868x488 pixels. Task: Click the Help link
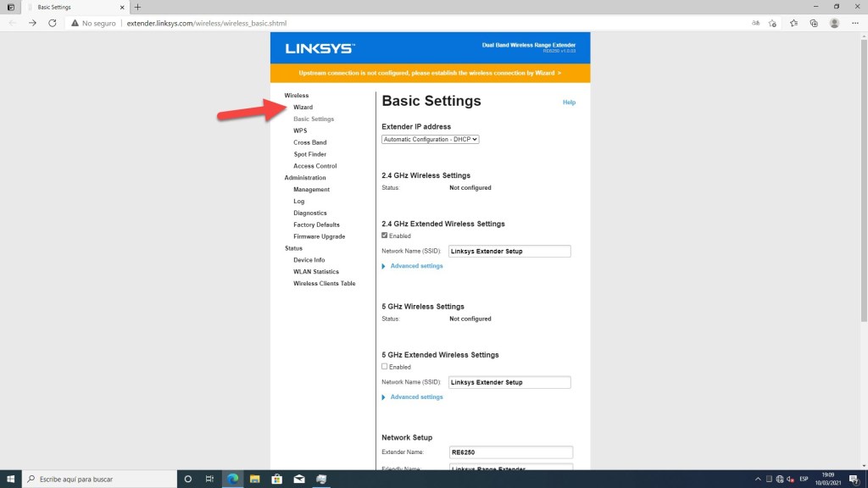coord(569,103)
